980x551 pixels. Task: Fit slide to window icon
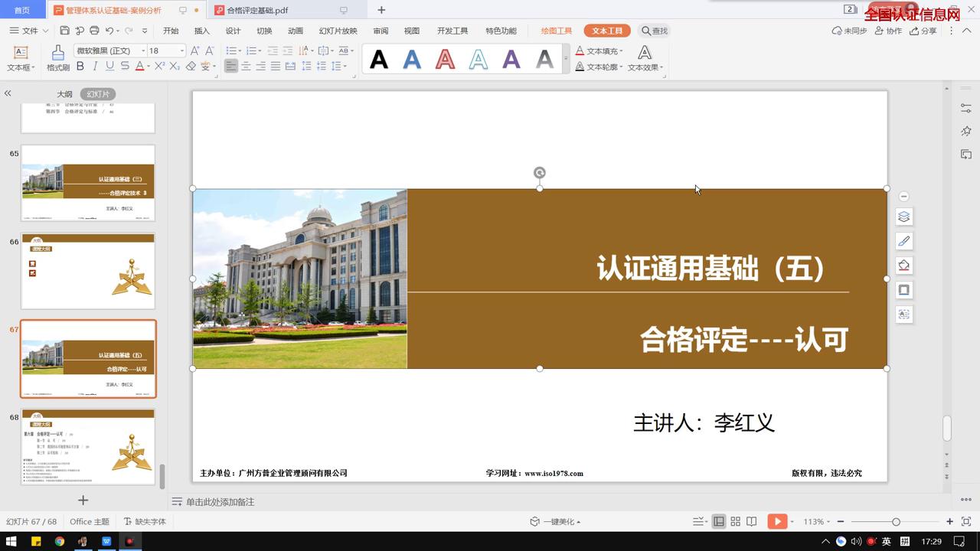tap(966, 521)
